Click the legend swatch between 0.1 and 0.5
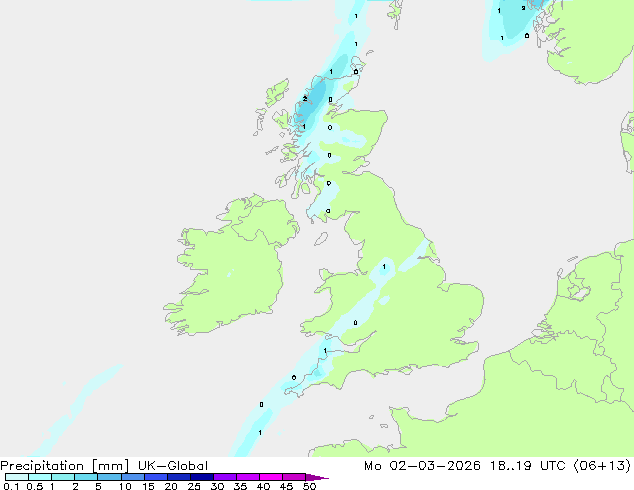This screenshot has width=634, height=490. click(17, 477)
